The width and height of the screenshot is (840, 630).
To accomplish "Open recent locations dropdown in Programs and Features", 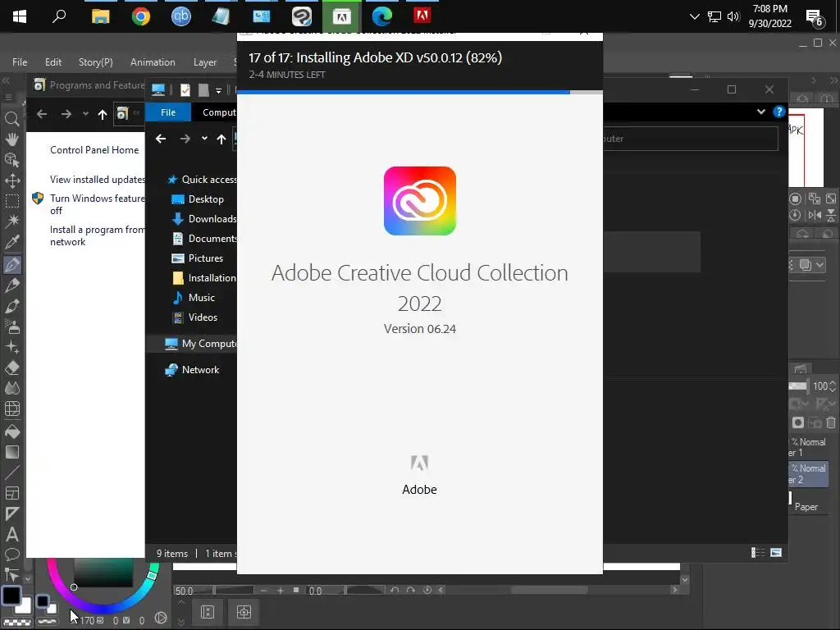I will pyautogui.click(x=85, y=113).
